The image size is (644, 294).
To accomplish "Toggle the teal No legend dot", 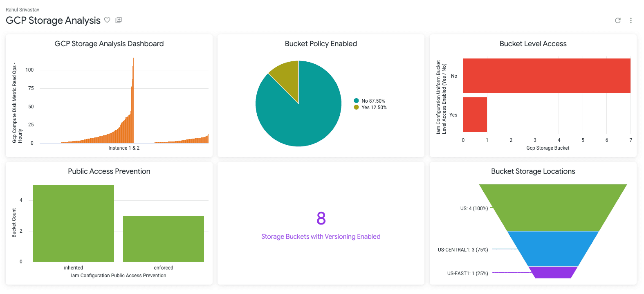I will pos(356,101).
